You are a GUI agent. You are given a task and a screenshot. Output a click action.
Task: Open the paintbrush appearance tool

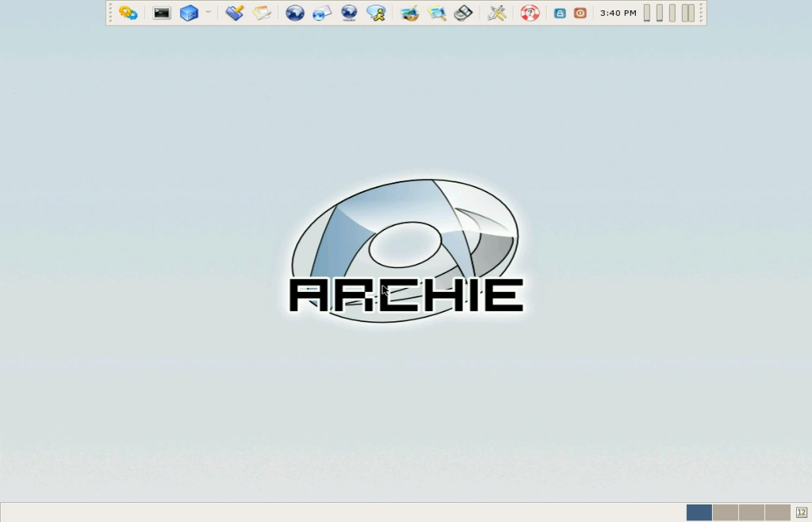[235, 13]
